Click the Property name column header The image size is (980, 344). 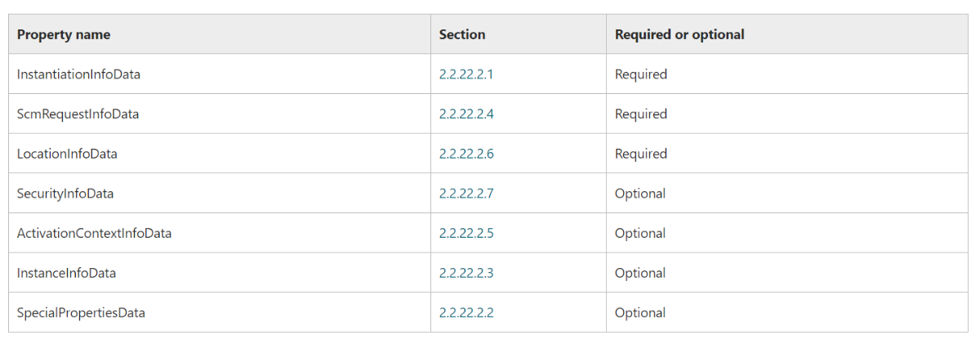[x=64, y=34]
